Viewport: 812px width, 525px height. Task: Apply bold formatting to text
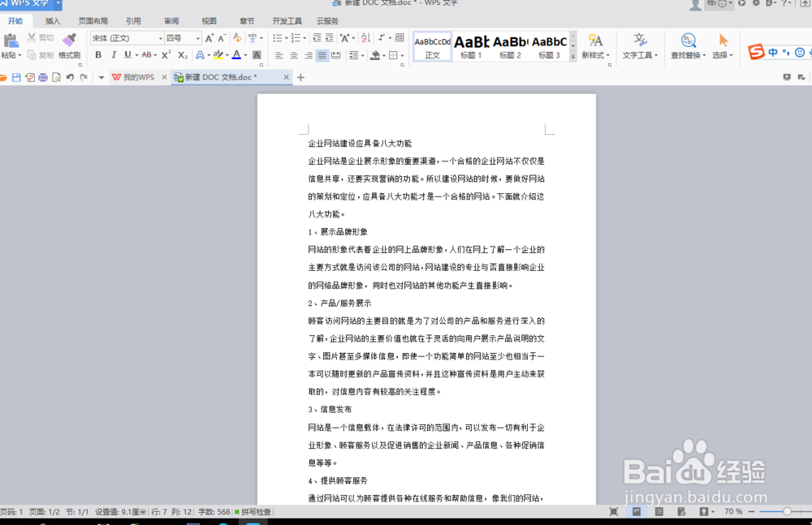(x=97, y=54)
